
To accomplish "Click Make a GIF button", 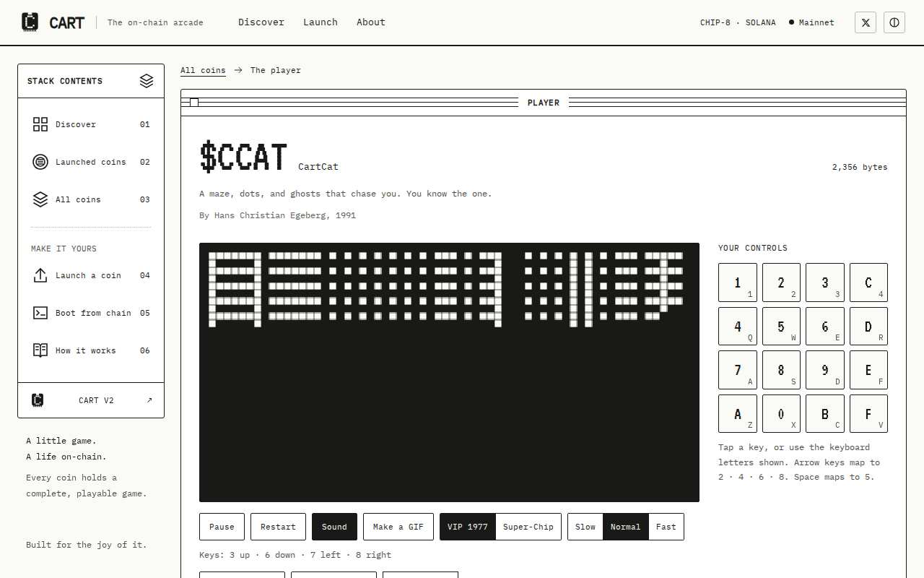I will tap(398, 527).
